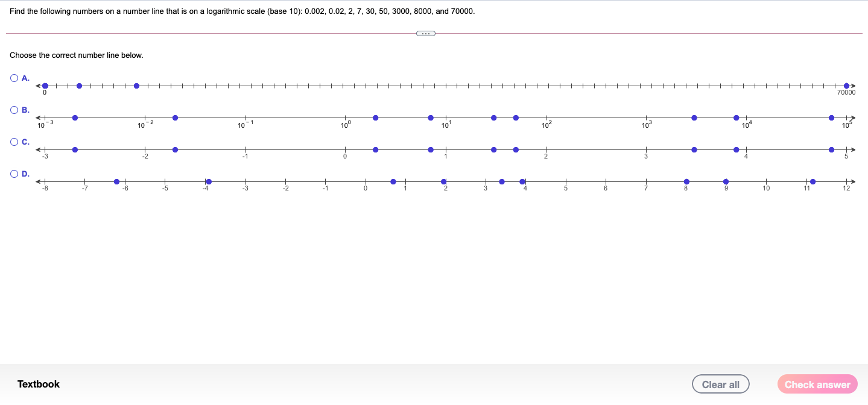Click the point labeled 70000 on line A
Screen dimensions: 868x405
(x=847, y=86)
